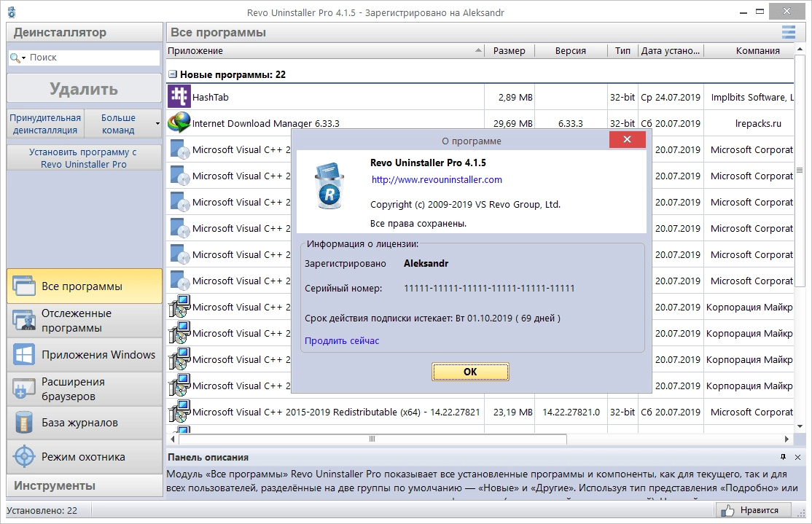Click the Internet Download Manager globe icon
The height and width of the screenshot is (524, 812).
click(179, 122)
